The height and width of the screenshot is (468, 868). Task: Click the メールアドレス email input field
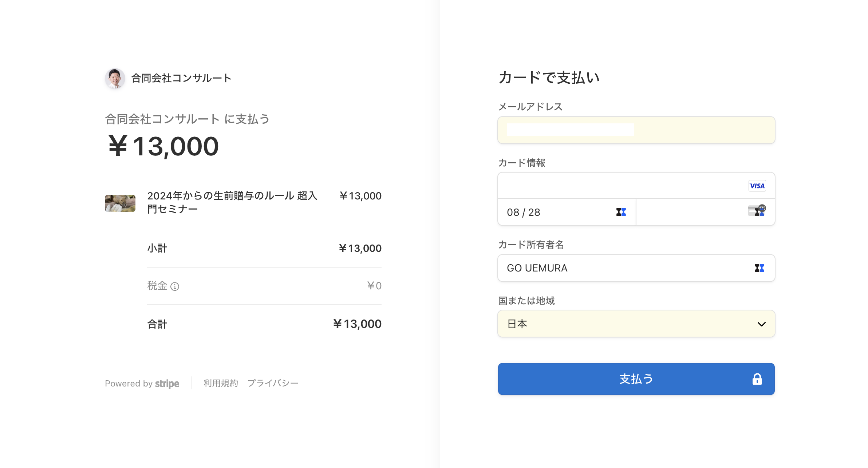pos(636,130)
